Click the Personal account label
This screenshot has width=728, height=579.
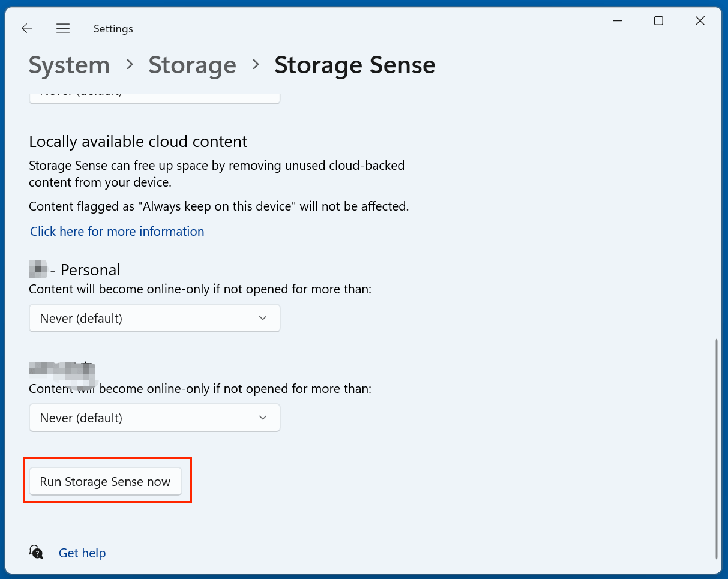90,270
